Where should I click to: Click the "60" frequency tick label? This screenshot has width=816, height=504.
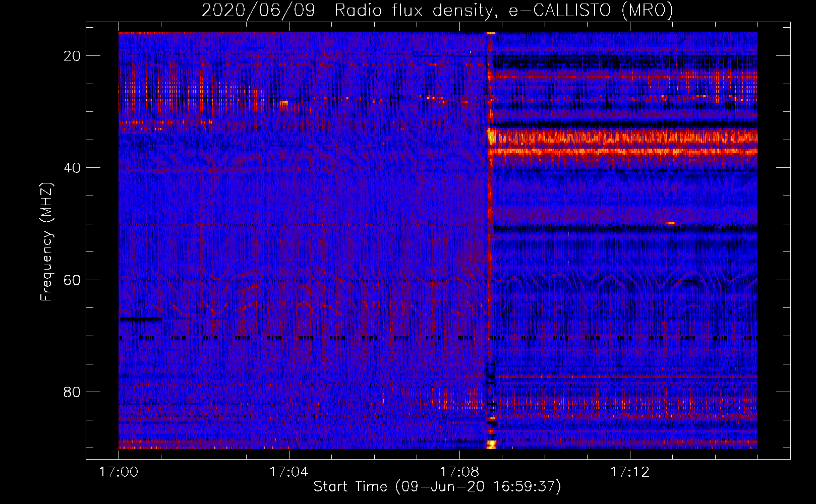[x=72, y=280]
